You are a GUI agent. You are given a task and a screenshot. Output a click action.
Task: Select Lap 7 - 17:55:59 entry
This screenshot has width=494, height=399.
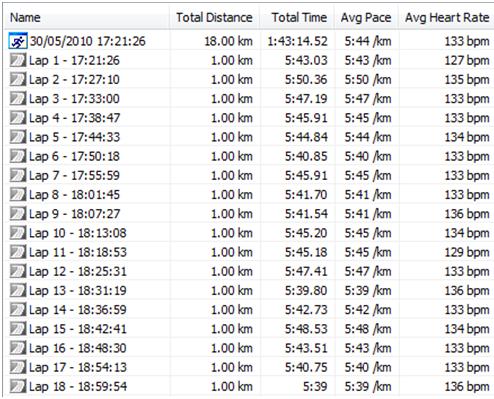(74, 176)
